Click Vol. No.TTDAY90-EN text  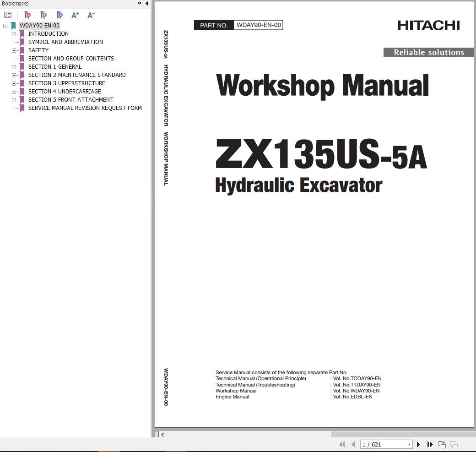tap(357, 385)
